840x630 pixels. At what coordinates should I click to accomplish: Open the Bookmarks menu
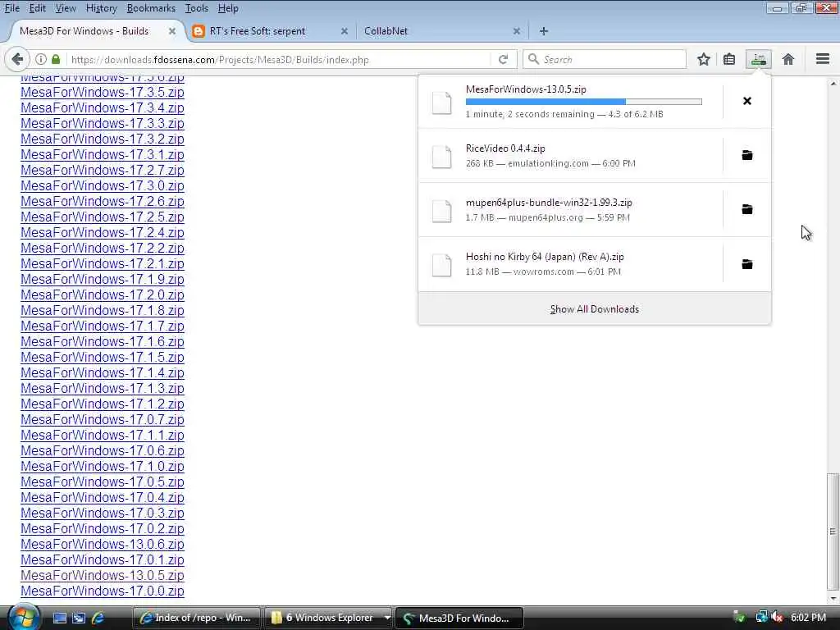click(x=151, y=8)
